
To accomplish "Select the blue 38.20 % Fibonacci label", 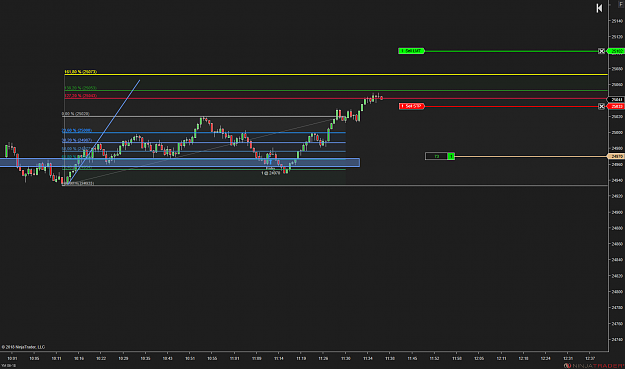I will 77,140.
